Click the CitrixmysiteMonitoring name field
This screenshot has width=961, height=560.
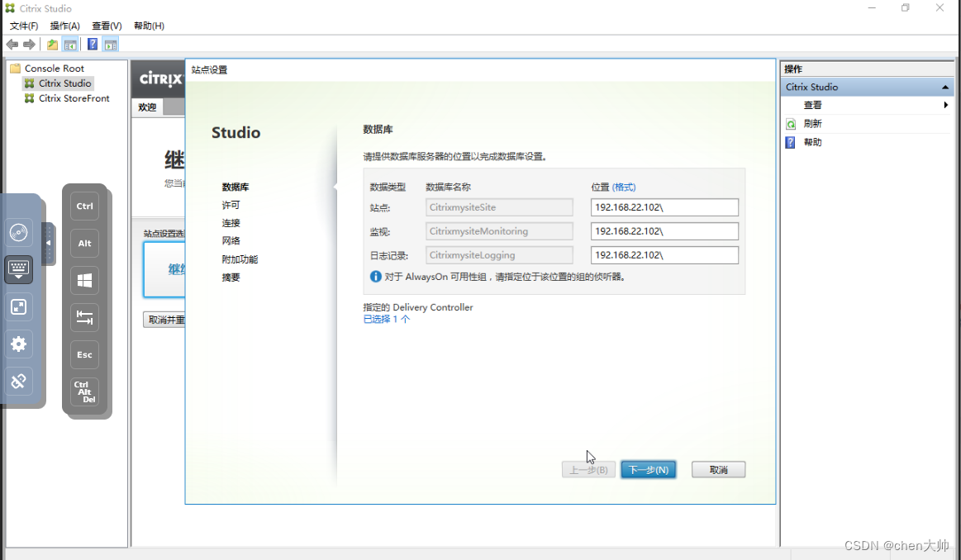499,231
